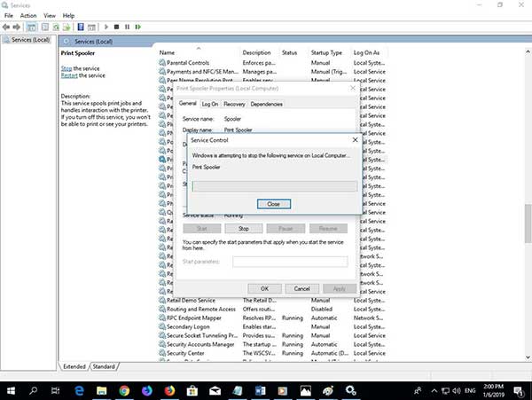Click the Restart the service link
Image resolution: width=532 pixels, height=400 pixels.
[69, 75]
